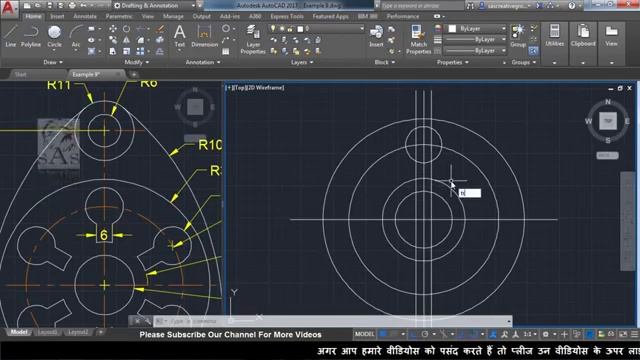Expand the Groups panel
The height and width of the screenshot is (360, 640).
point(524,62)
